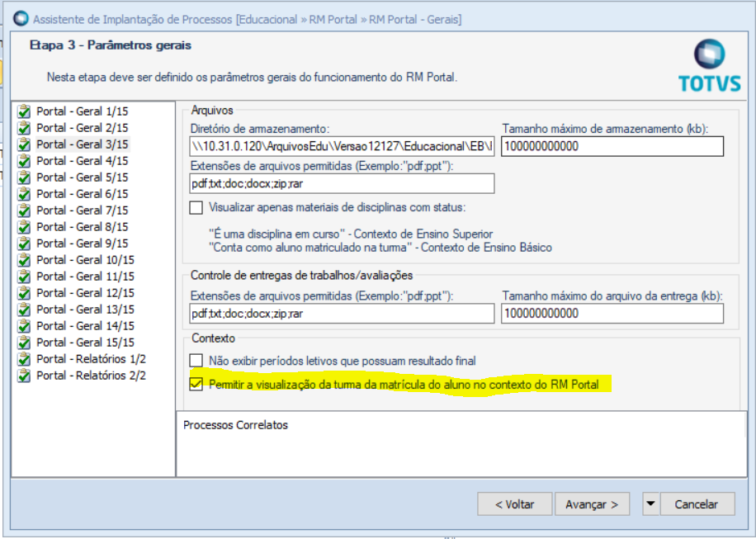Open step Portal - Geral 14/15
The image size is (756, 539).
(x=85, y=326)
